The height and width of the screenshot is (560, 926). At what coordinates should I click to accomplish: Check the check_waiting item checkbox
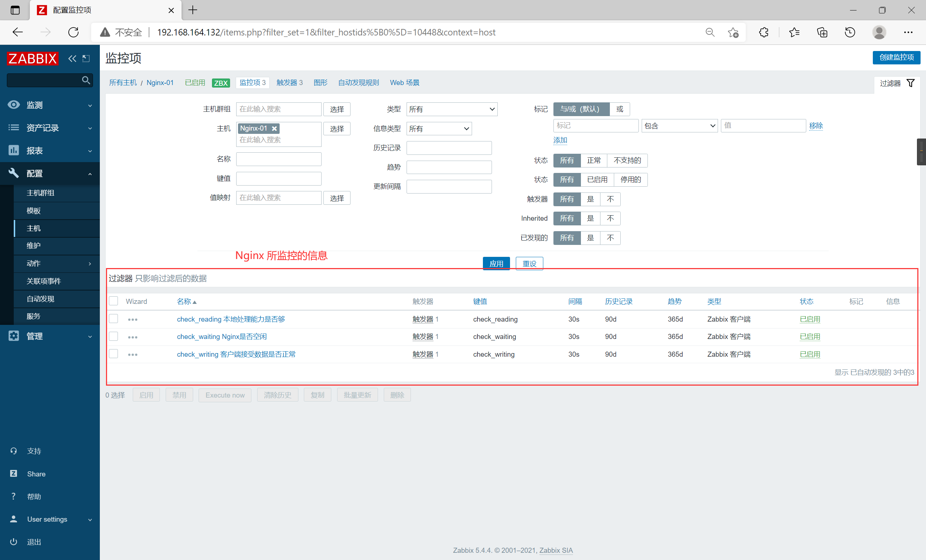pos(114,336)
